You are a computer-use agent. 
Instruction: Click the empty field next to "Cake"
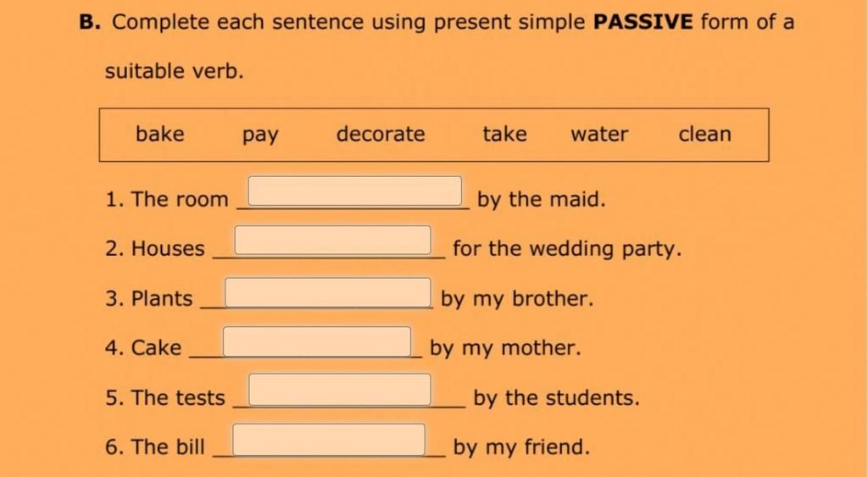317,341
